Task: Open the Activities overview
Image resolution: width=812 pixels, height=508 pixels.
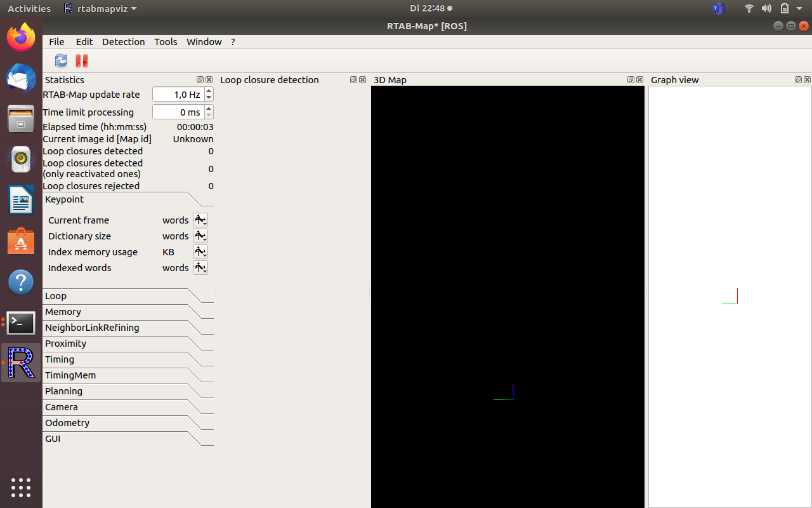Action: click(x=29, y=8)
